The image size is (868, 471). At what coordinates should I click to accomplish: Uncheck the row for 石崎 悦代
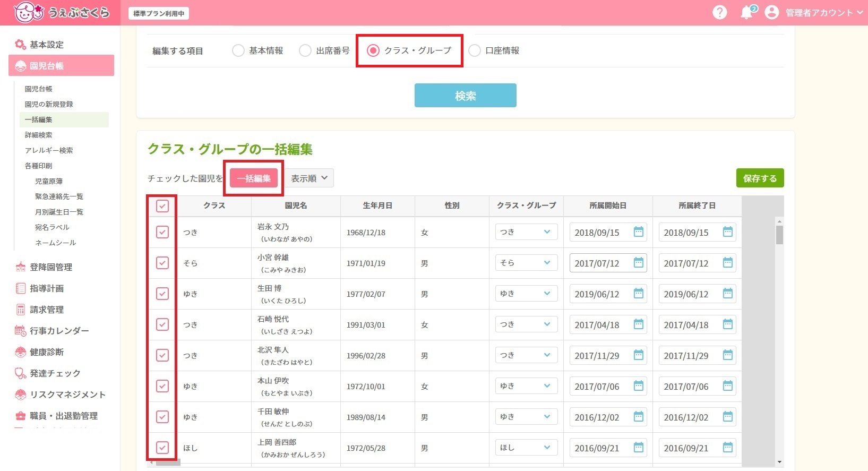(162, 324)
